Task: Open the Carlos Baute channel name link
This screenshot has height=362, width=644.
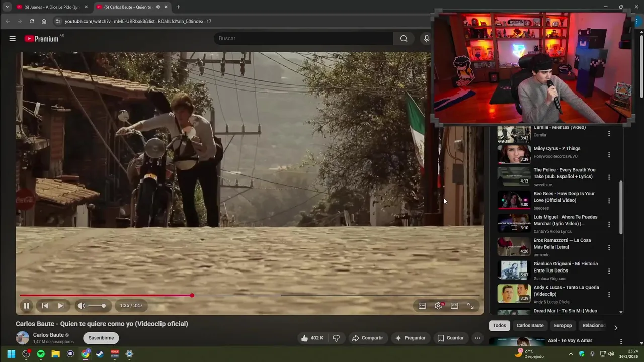Action: (48, 335)
